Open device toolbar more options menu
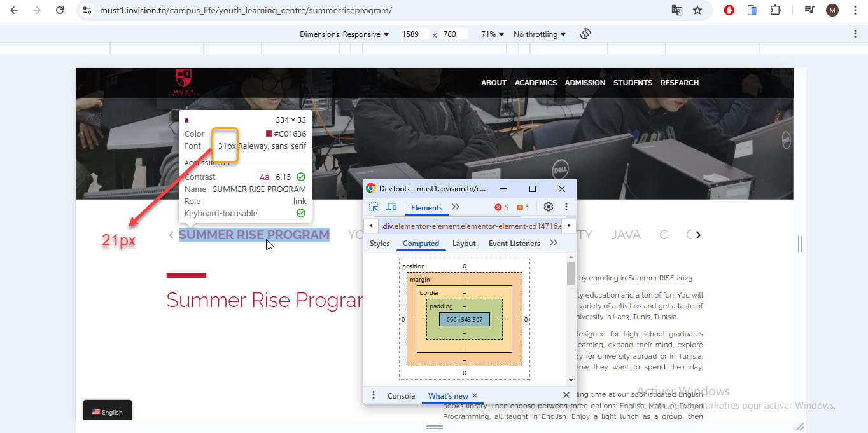This screenshot has width=868, height=433. 855,34
